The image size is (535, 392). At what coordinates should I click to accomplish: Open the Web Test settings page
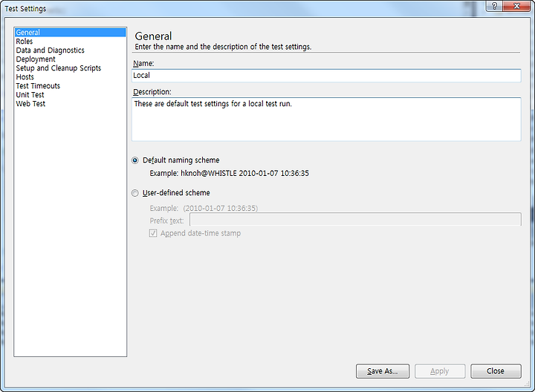(x=30, y=103)
